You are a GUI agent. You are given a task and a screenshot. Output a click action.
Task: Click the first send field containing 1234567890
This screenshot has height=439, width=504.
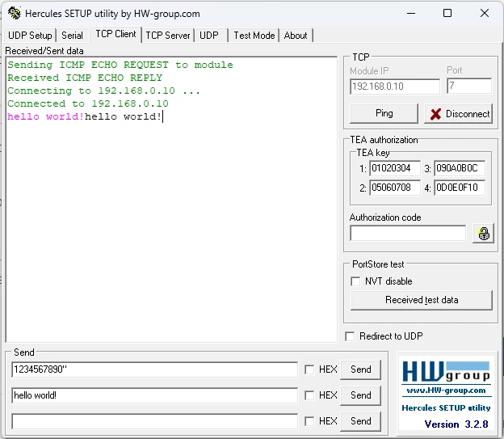(x=154, y=369)
